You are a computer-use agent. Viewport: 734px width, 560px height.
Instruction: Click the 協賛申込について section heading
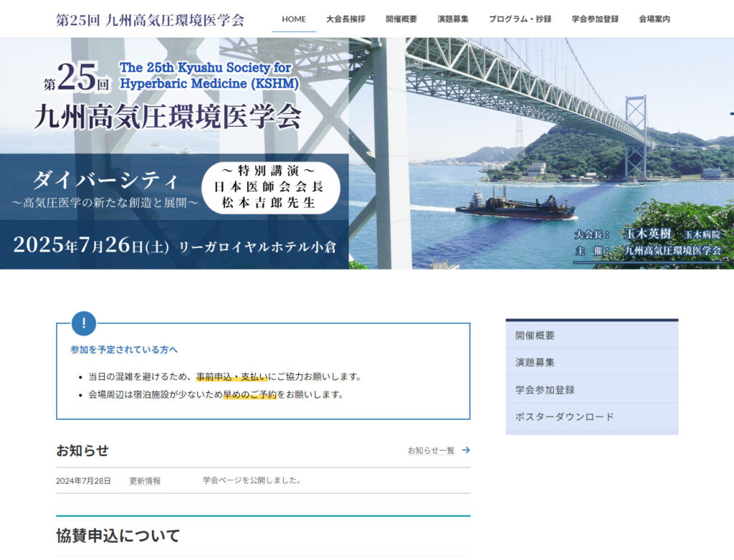118,536
